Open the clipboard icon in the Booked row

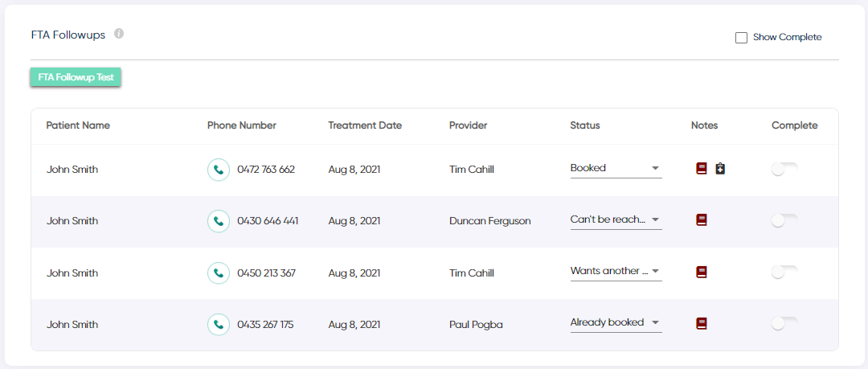coord(720,169)
